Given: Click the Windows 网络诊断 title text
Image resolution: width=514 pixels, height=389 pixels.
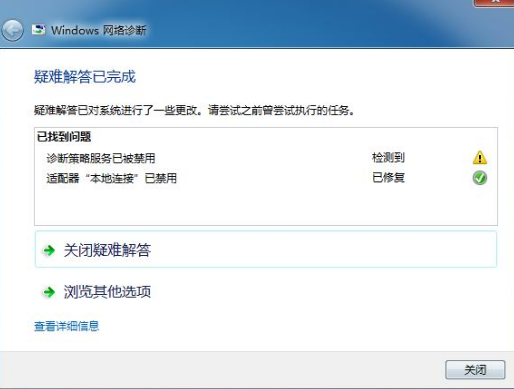Looking at the screenshot, I should (x=99, y=30).
